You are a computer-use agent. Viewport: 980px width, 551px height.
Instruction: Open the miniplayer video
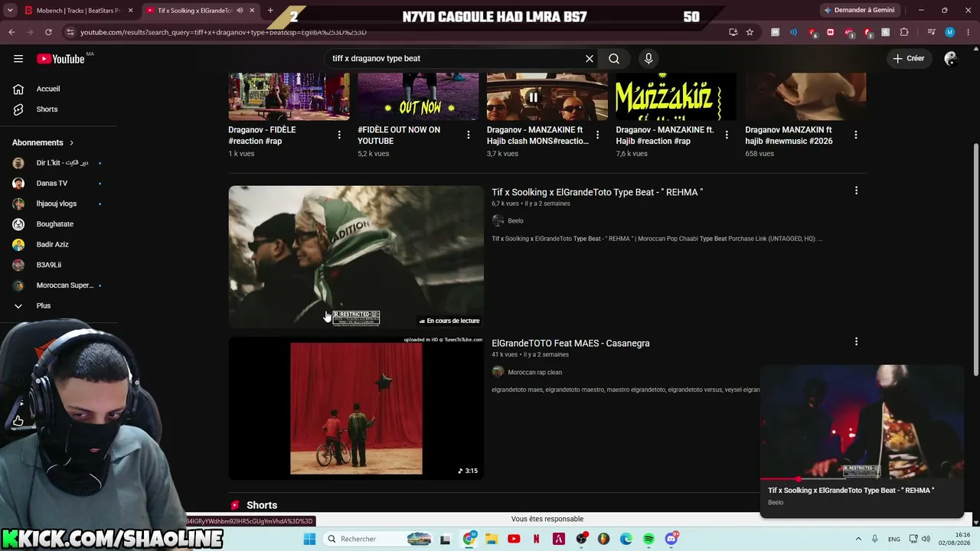click(x=861, y=422)
